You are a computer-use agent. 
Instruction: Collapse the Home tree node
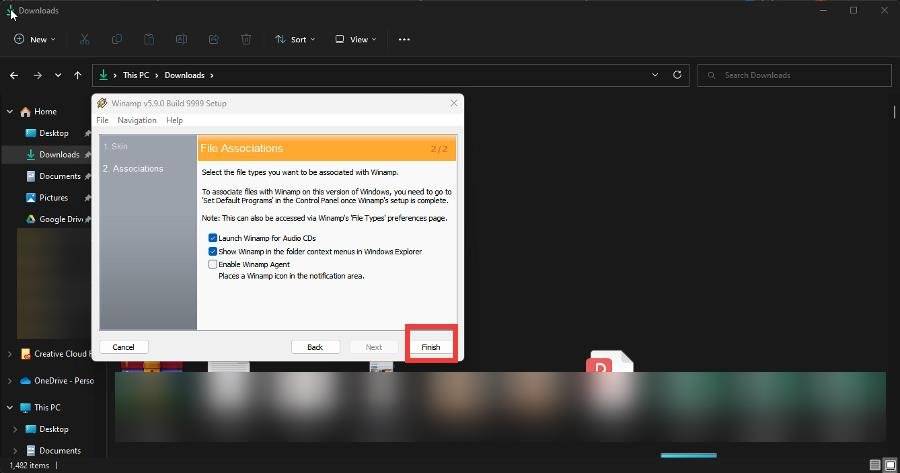point(10,111)
